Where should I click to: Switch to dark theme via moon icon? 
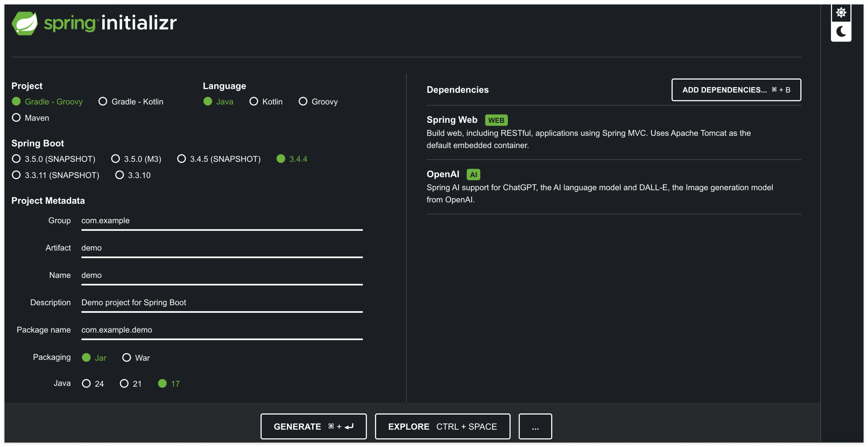click(841, 32)
